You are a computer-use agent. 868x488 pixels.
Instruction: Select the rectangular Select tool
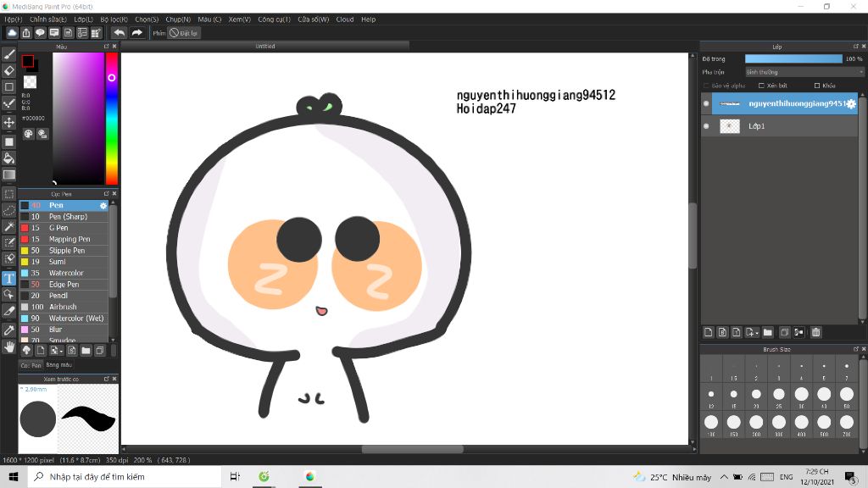pos(8,194)
